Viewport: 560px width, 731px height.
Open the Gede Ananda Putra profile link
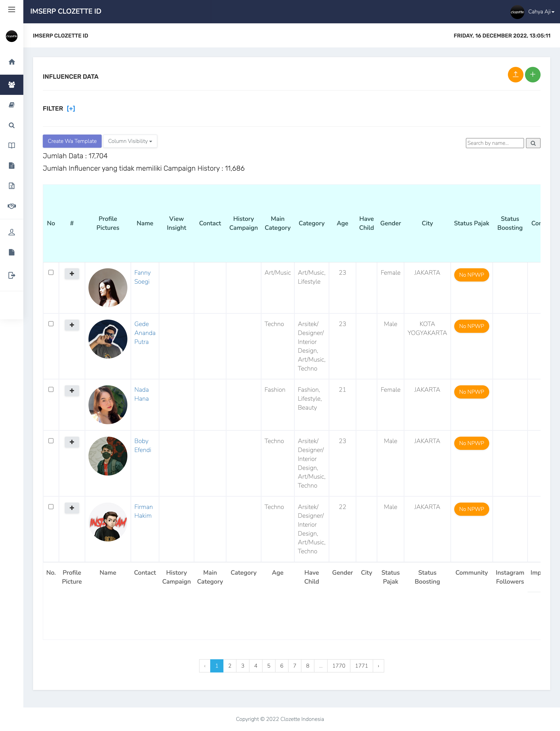[145, 333]
